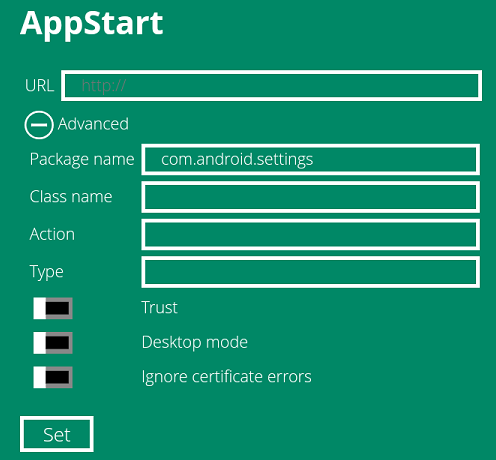Click the Set button
Viewport: 496px width, 460px height.
tap(57, 434)
